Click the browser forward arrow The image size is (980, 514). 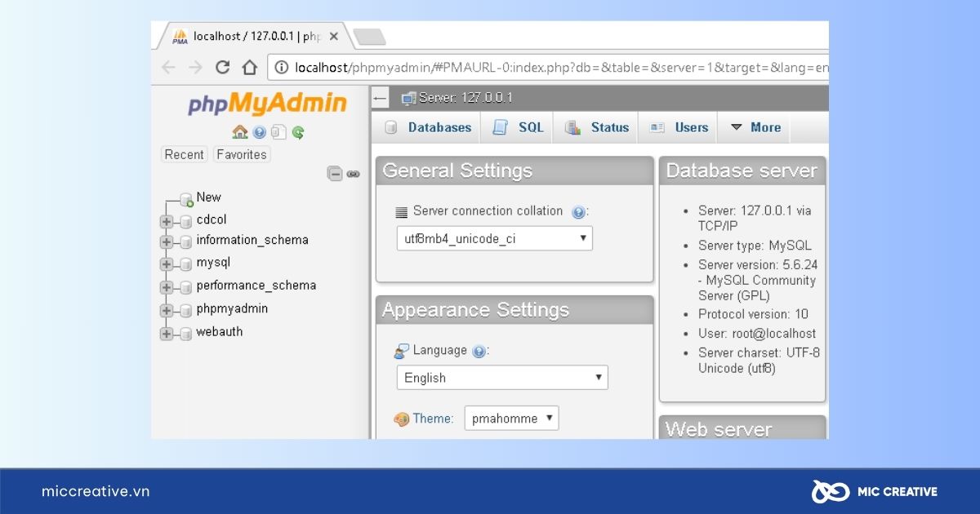(195, 67)
